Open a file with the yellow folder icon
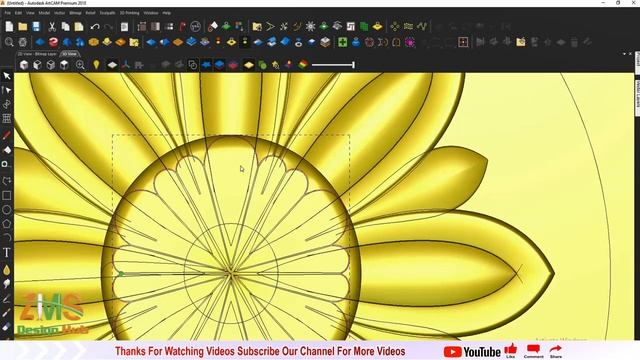Viewport: 640px width, 360px height. [23, 27]
